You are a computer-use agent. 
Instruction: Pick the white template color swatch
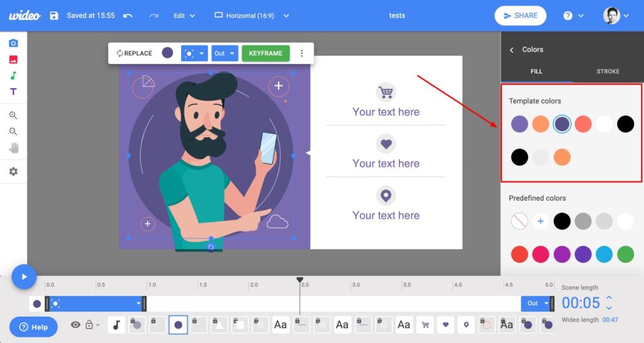click(x=604, y=124)
